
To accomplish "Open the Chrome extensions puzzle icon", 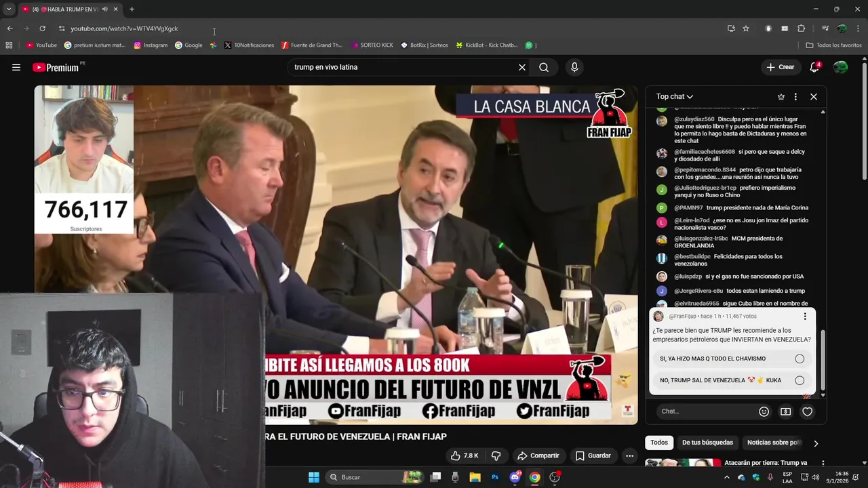I will coord(802,28).
